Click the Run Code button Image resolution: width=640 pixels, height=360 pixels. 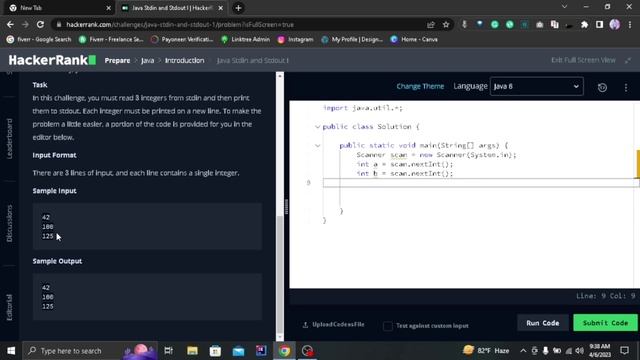click(542, 323)
